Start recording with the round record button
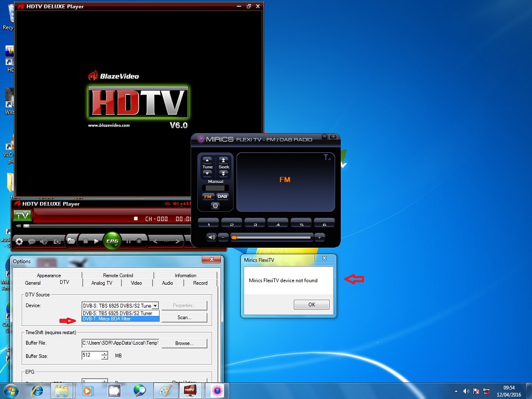The image size is (532, 399). [x=139, y=241]
